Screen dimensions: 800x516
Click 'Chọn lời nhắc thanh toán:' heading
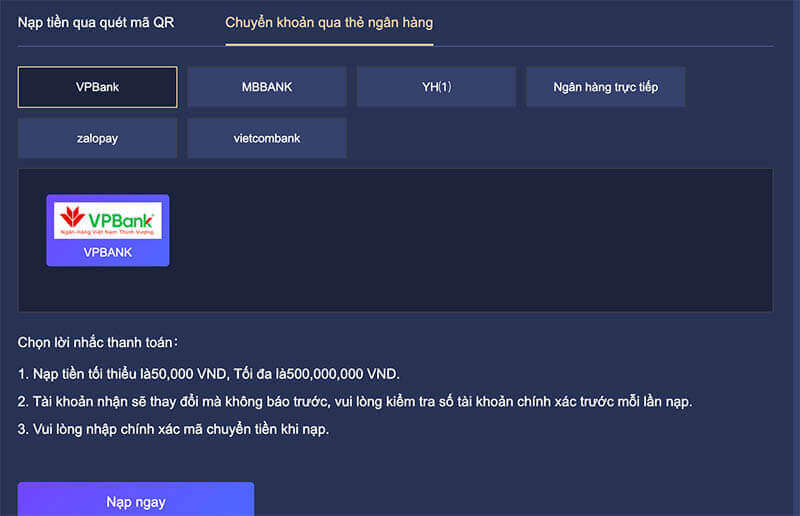98,342
